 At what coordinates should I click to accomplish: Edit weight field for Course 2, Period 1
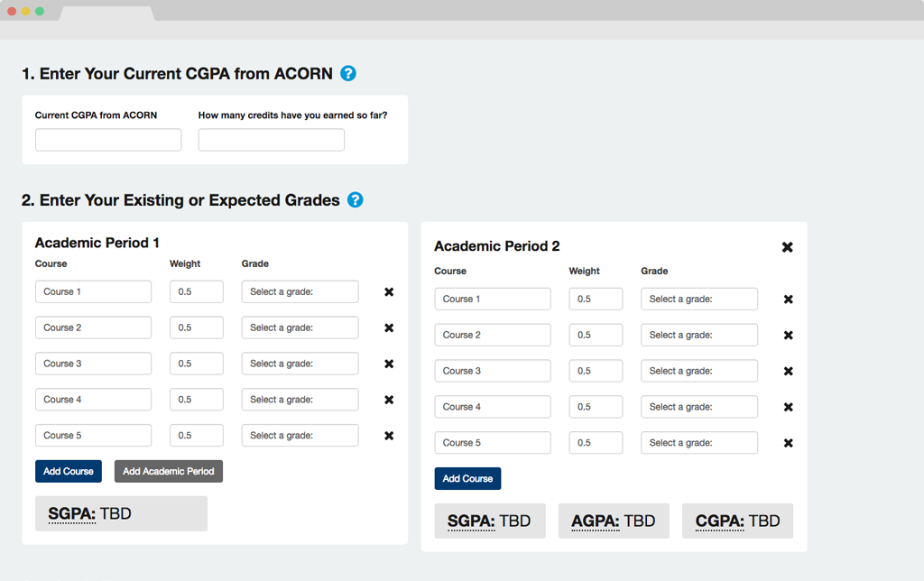(196, 327)
